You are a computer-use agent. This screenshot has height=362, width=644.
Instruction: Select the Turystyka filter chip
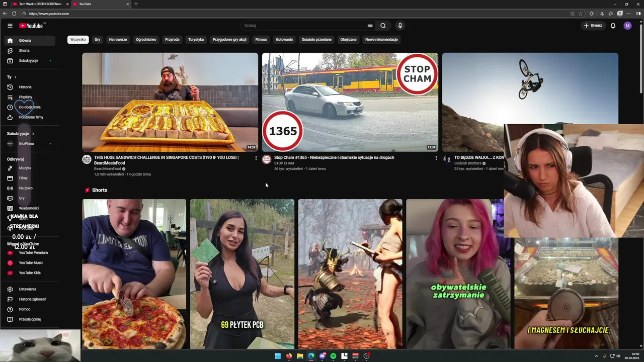point(196,40)
